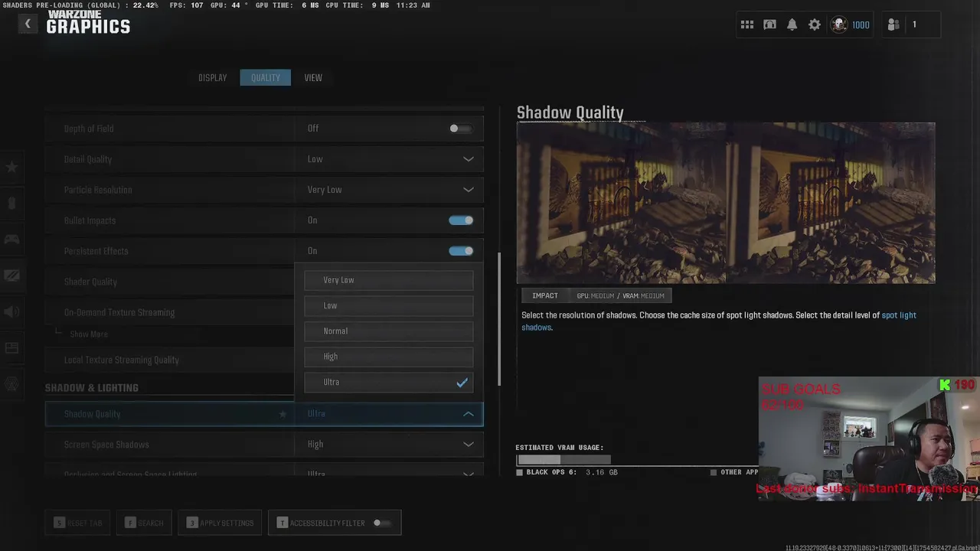The image size is (980, 551).
Task: Click the Black Ops 6 VRAM legend
Action: tap(567, 472)
